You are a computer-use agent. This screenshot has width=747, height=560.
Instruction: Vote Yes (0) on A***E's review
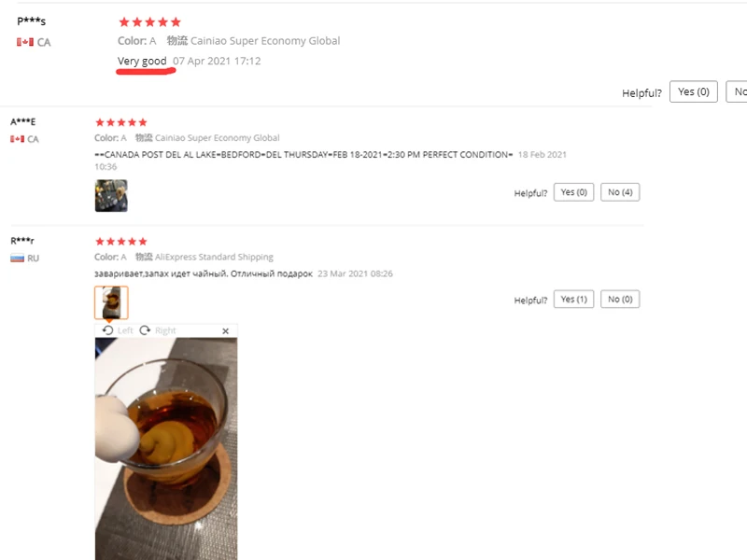pyautogui.click(x=573, y=192)
